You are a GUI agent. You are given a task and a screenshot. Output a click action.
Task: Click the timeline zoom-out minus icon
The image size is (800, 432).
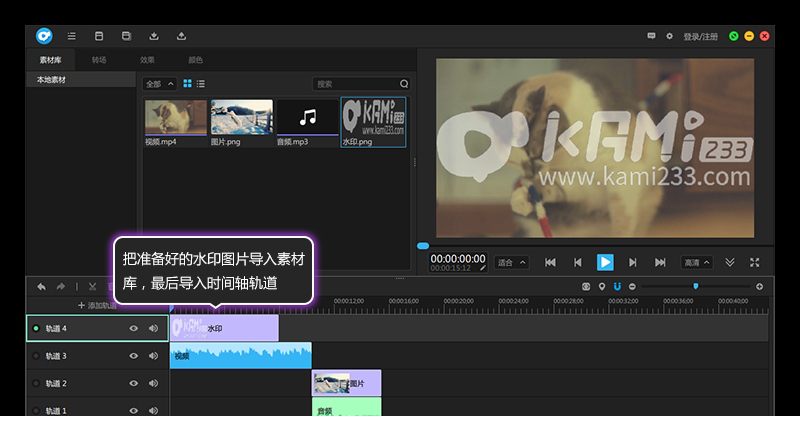(x=632, y=287)
